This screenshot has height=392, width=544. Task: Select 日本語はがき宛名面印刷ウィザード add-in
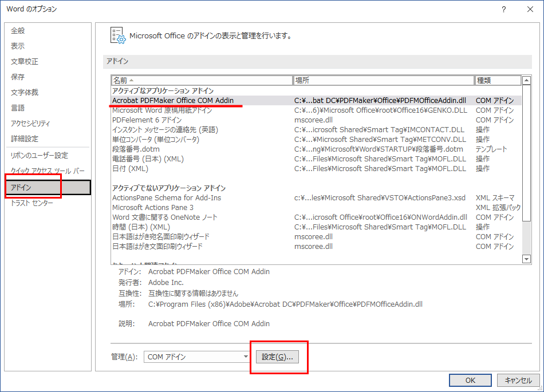pos(316,237)
